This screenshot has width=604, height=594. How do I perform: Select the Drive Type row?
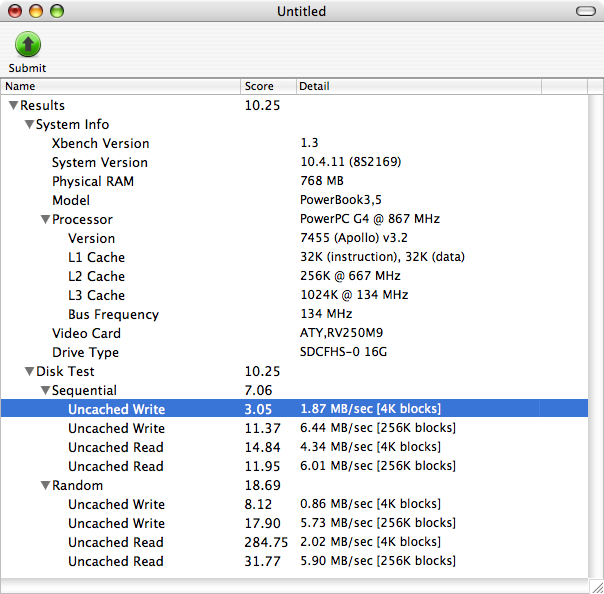294,352
